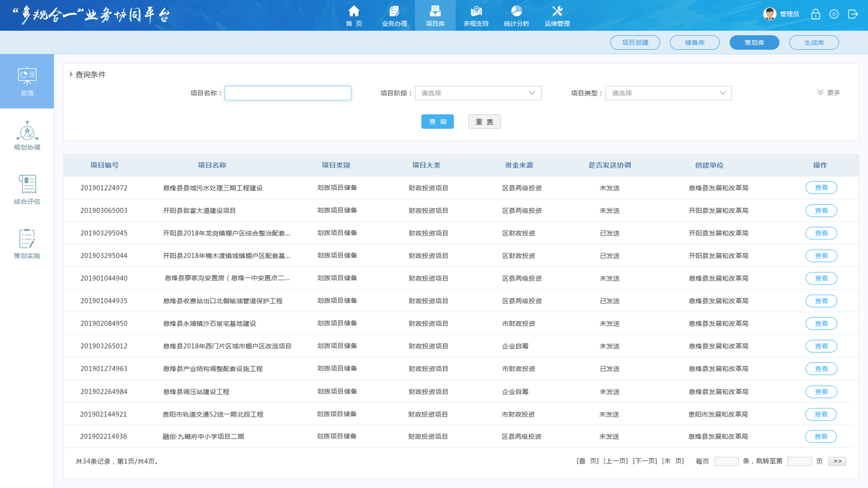Click 查看 for 息烽县产业结构调整配套设施工程

(821, 369)
